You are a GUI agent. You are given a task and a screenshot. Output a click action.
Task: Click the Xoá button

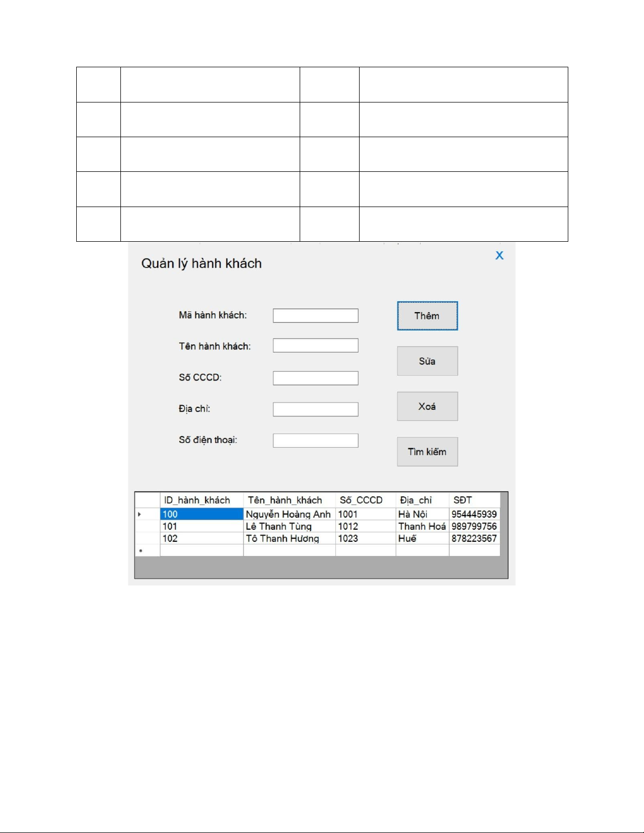coord(427,406)
